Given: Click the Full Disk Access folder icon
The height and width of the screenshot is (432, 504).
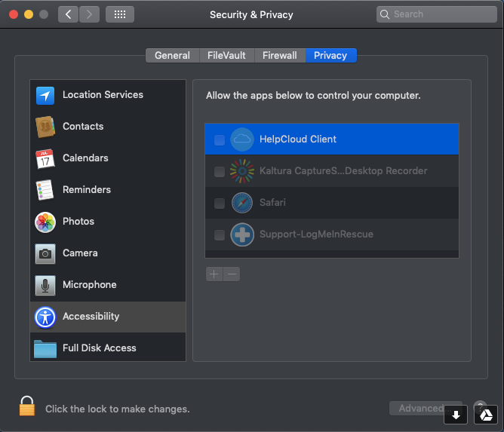Looking at the screenshot, I should click(x=45, y=349).
